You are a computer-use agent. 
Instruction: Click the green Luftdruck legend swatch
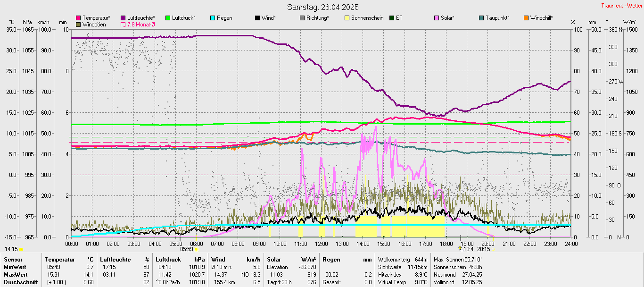[168, 18]
